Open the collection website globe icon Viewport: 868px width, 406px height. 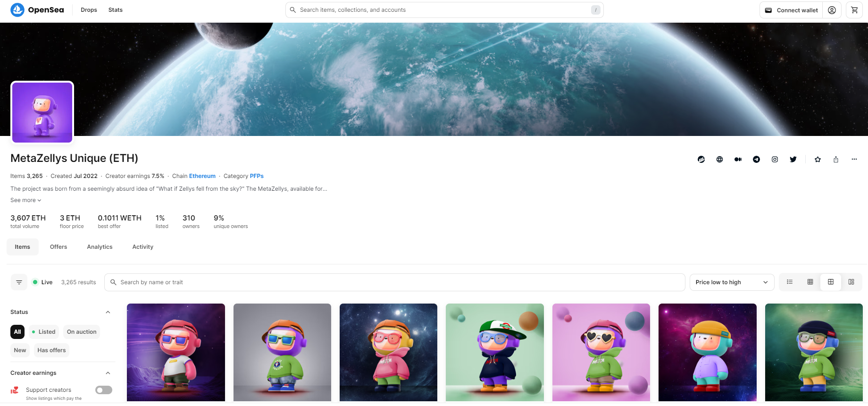[719, 160]
